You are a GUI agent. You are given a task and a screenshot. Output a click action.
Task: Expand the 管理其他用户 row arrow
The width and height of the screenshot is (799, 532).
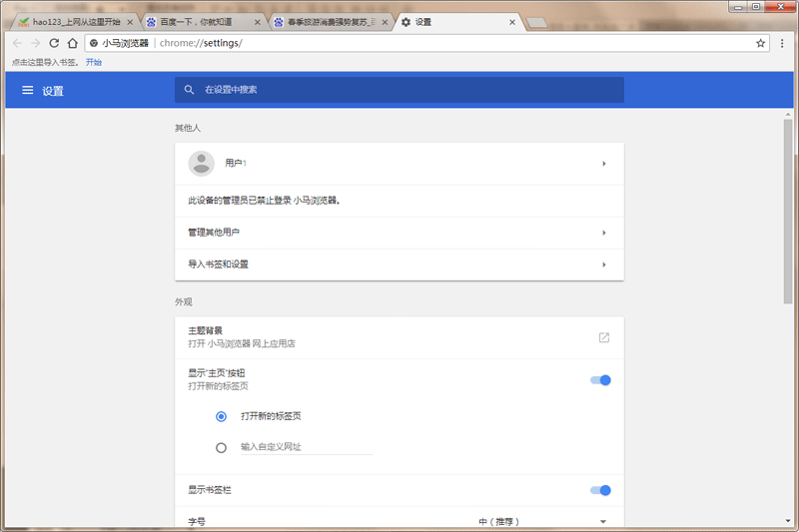point(604,233)
